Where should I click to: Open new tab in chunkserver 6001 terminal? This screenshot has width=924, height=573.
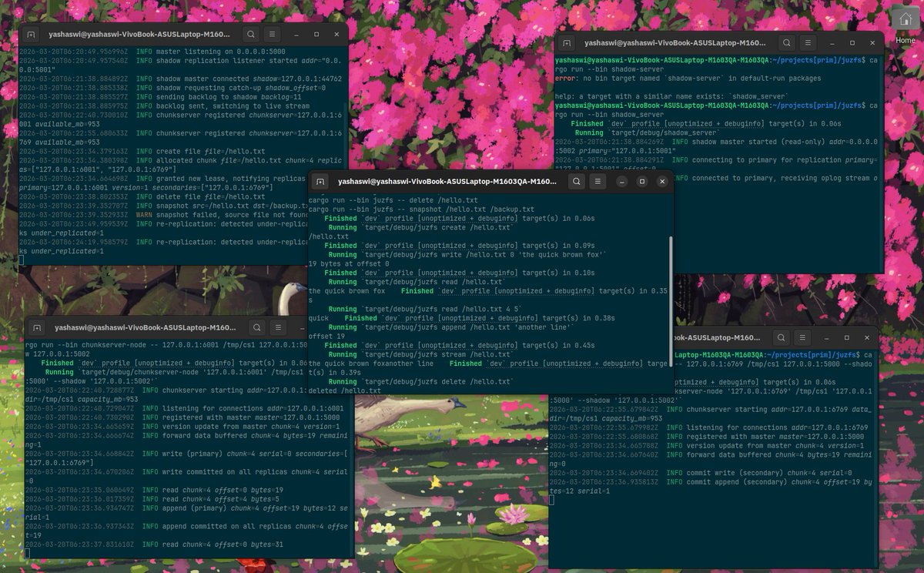pyautogui.click(x=35, y=327)
